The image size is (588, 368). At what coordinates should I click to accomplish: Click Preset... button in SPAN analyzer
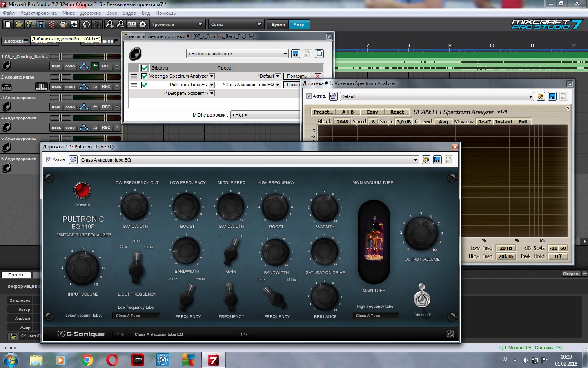click(x=323, y=112)
